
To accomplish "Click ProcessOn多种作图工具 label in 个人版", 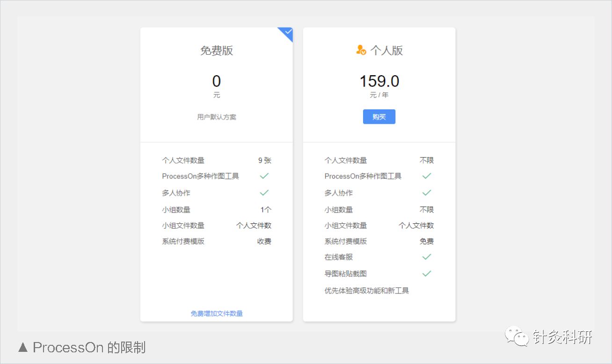I will click(x=363, y=176).
